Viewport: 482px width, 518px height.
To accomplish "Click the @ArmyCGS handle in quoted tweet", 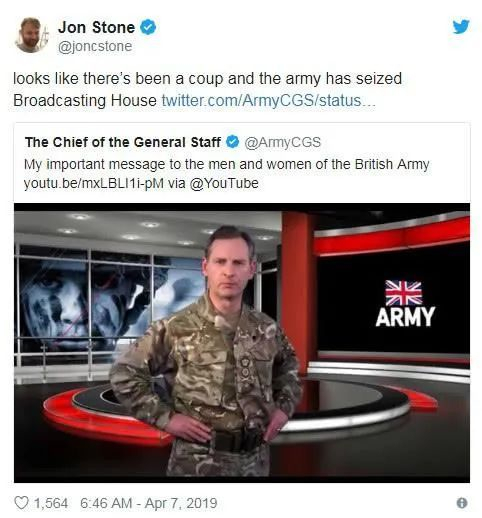I will (282, 142).
